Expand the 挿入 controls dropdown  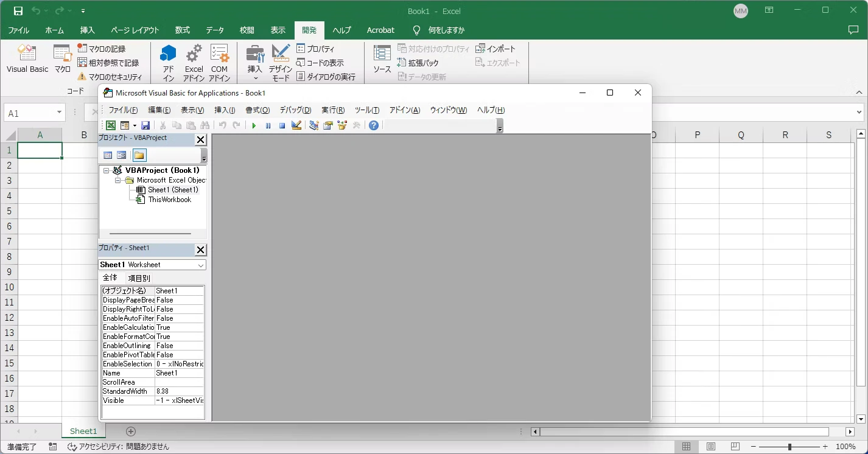pos(255,63)
